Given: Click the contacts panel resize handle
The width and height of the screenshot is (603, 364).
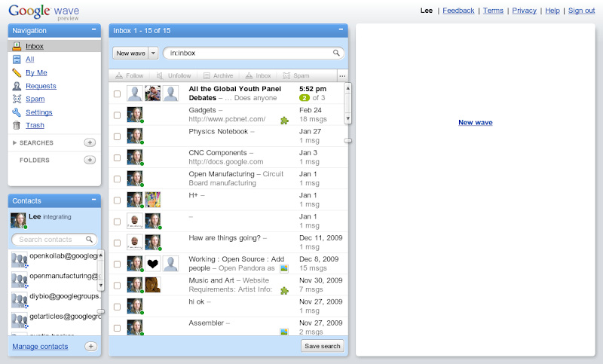Looking at the screenshot, I should [x=100, y=311].
